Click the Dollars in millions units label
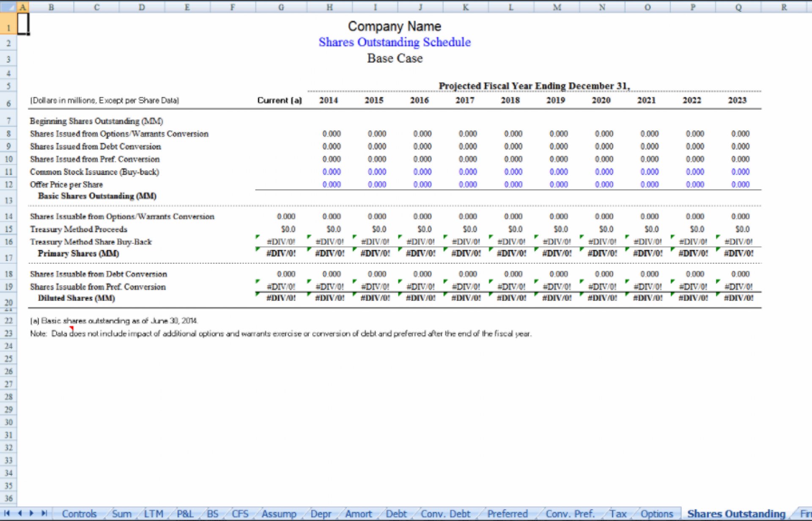 click(104, 100)
